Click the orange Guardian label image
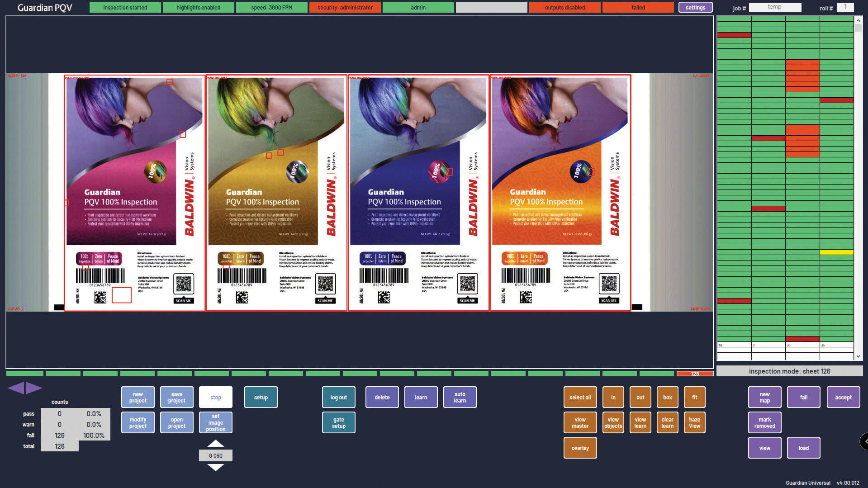 560,193
